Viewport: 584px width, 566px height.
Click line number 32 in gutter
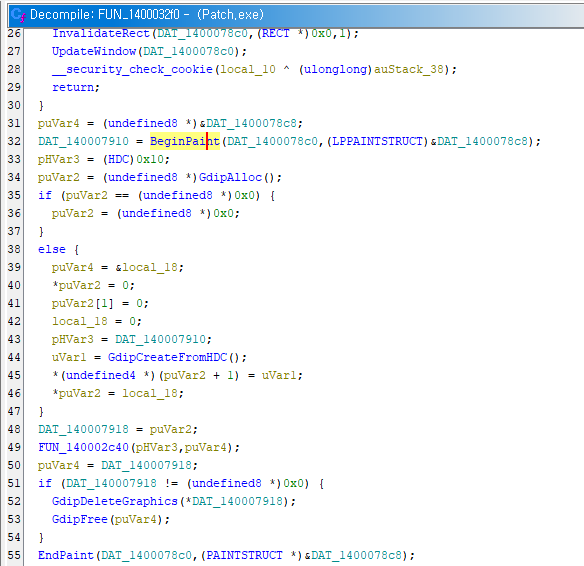pyautogui.click(x=14, y=141)
